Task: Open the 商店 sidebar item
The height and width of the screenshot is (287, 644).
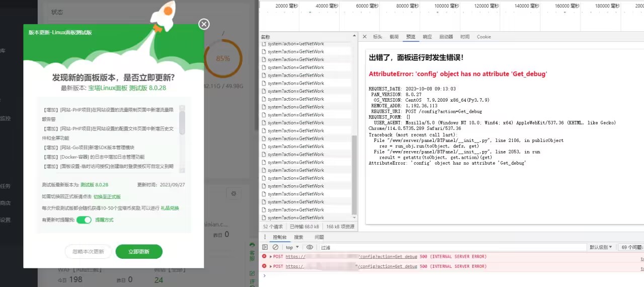Action: 5,203
